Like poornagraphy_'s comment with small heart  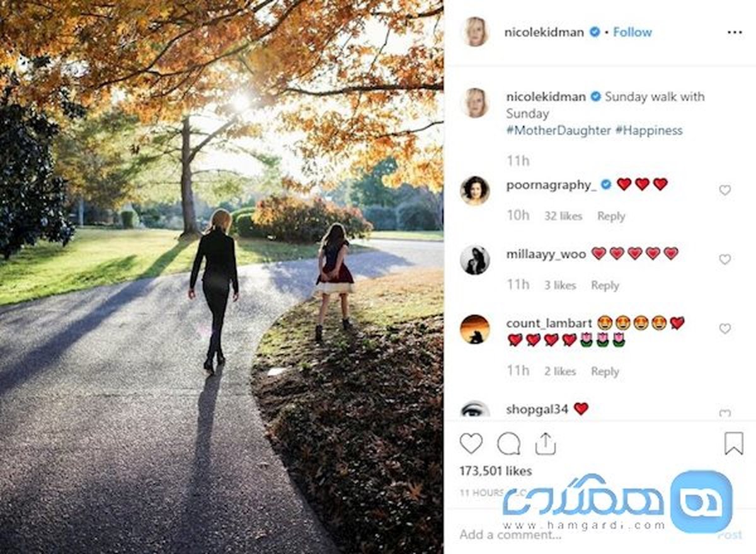(725, 190)
